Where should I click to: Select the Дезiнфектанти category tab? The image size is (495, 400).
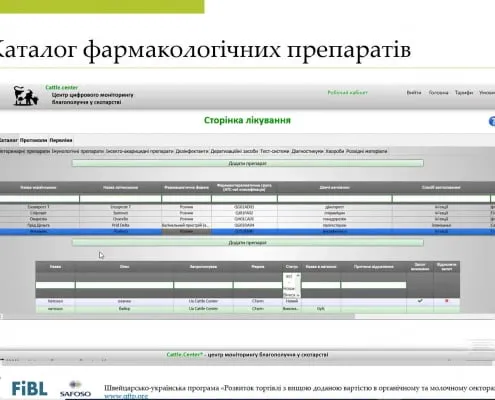pyautogui.click(x=192, y=151)
